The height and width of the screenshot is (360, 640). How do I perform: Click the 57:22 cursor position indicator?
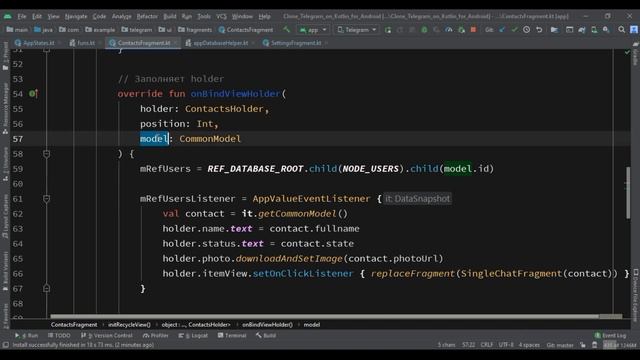(468, 345)
